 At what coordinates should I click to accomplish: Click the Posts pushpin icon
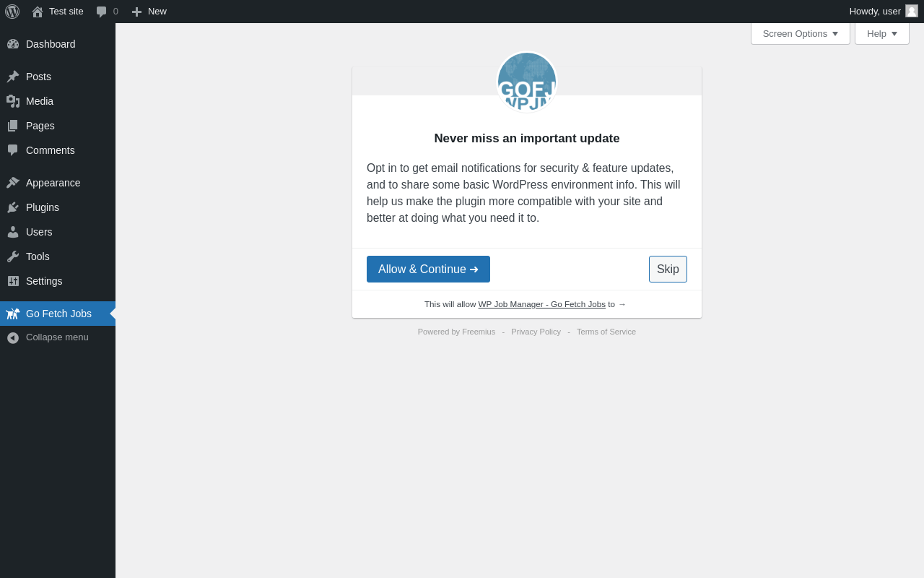(13, 77)
